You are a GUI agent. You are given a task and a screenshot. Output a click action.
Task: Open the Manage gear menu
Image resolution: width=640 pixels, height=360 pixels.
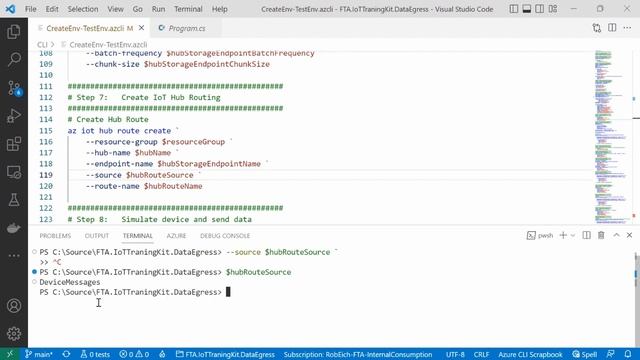(x=14, y=333)
